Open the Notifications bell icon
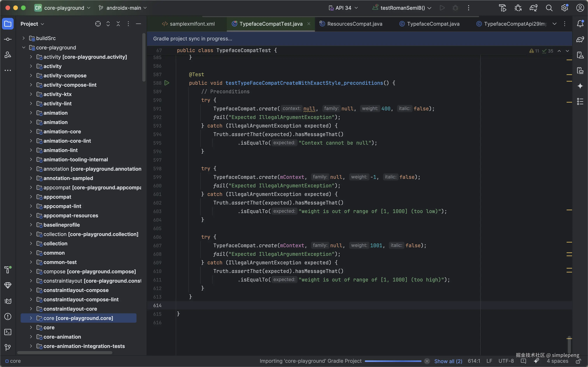The height and width of the screenshot is (367, 588). click(x=580, y=24)
